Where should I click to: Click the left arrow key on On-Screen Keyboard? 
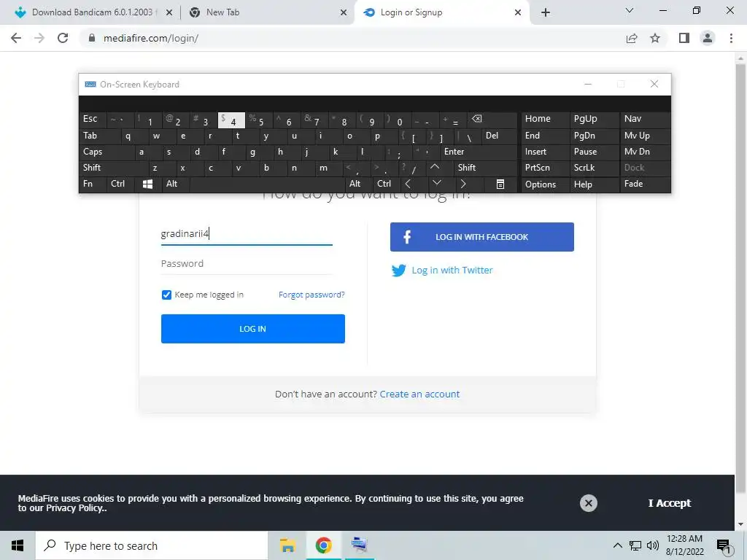(408, 184)
